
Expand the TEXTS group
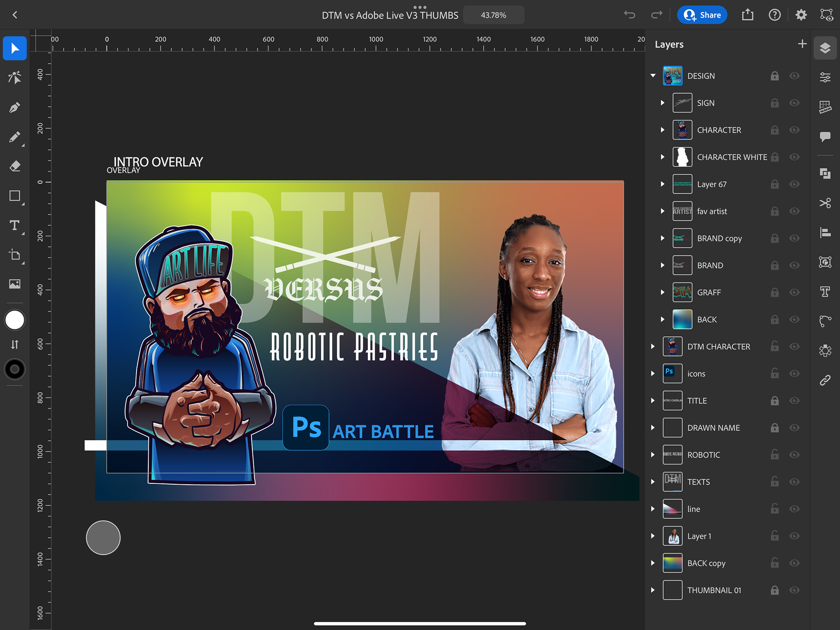[x=653, y=482]
